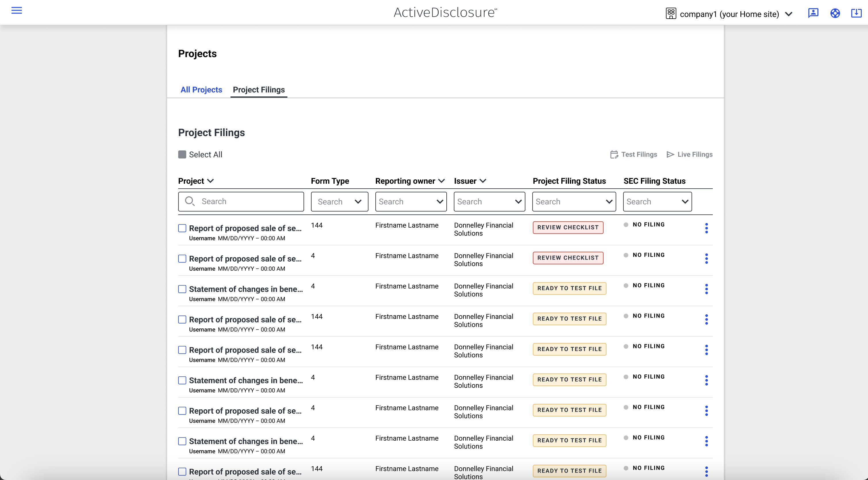868x480 pixels.
Task: Switch to the All Projects tab
Action: click(201, 90)
